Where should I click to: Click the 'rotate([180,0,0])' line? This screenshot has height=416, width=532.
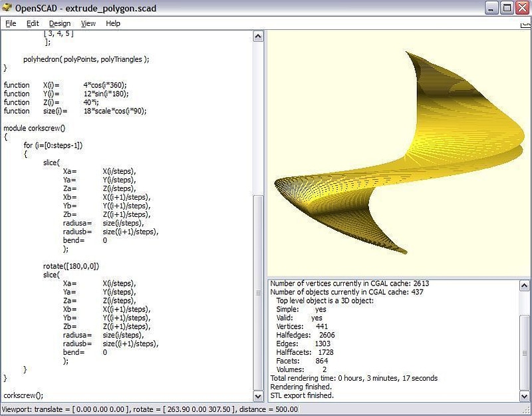click(71, 266)
